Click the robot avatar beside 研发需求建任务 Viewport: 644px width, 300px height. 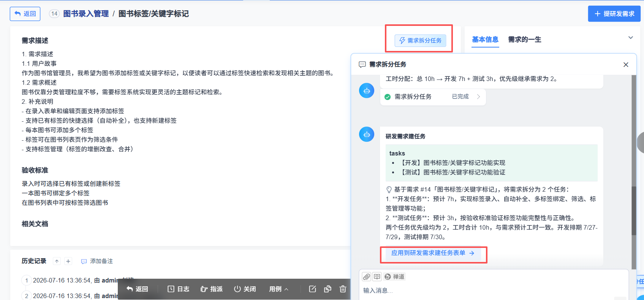pos(367,134)
